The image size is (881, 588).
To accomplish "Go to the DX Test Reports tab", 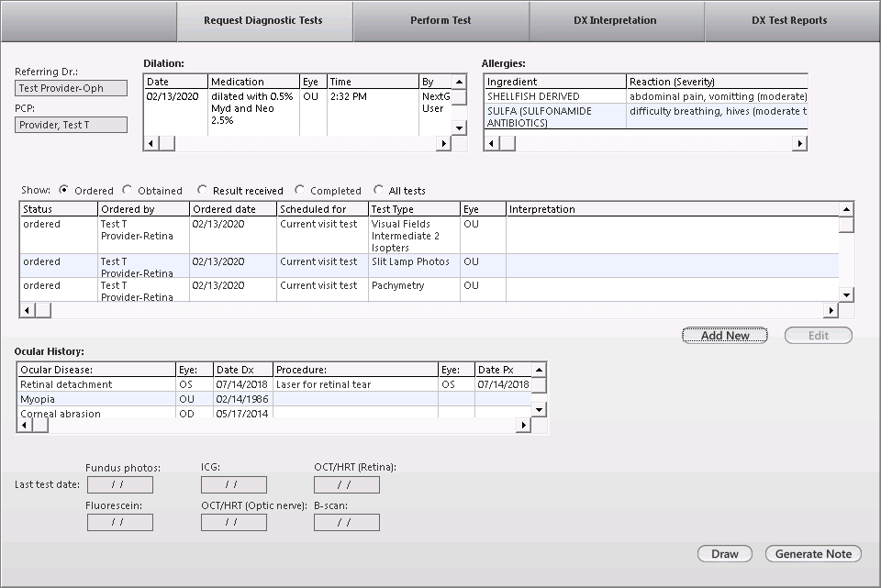I will (x=792, y=21).
